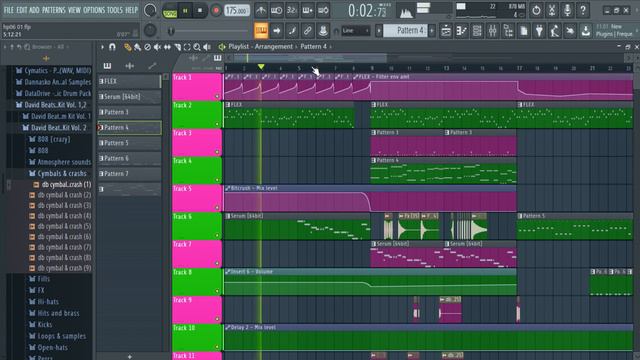This screenshot has height=360, width=640.
Task: Click the plus next to Pattern 4
Action: tap(432, 31)
